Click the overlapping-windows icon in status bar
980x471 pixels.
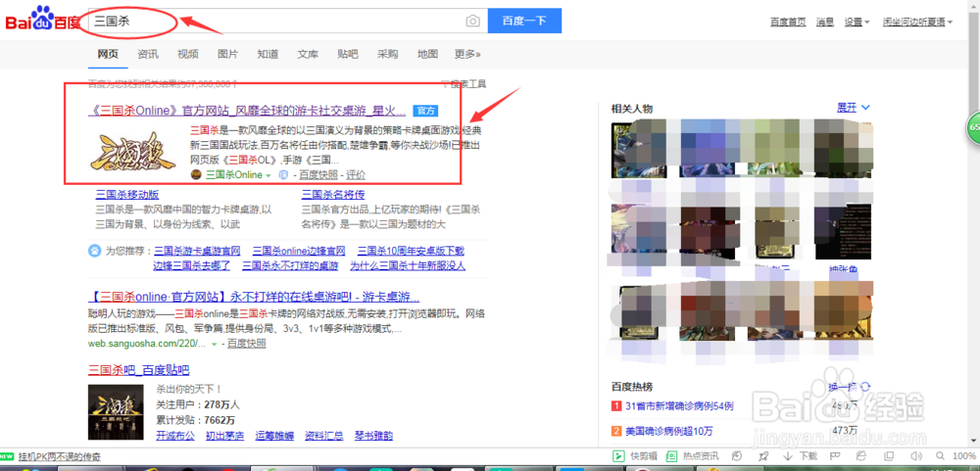[888, 456]
